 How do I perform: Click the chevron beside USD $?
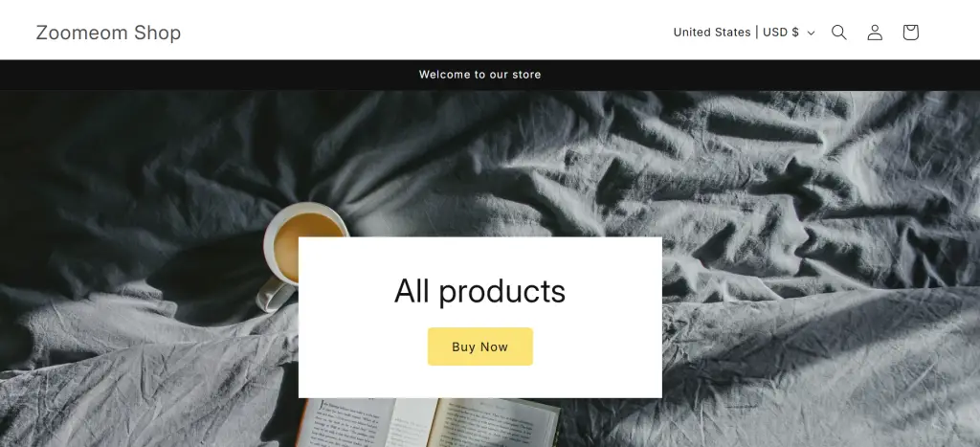click(812, 34)
